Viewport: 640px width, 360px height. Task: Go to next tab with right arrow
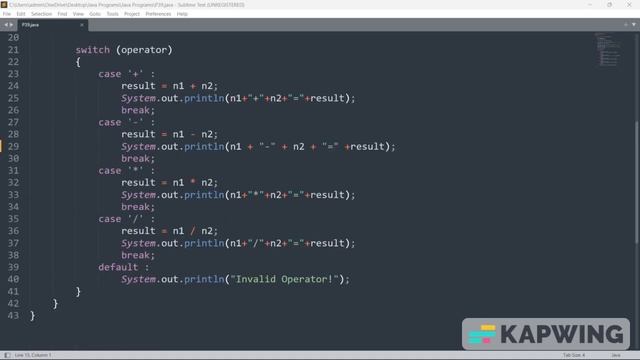(11, 25)
